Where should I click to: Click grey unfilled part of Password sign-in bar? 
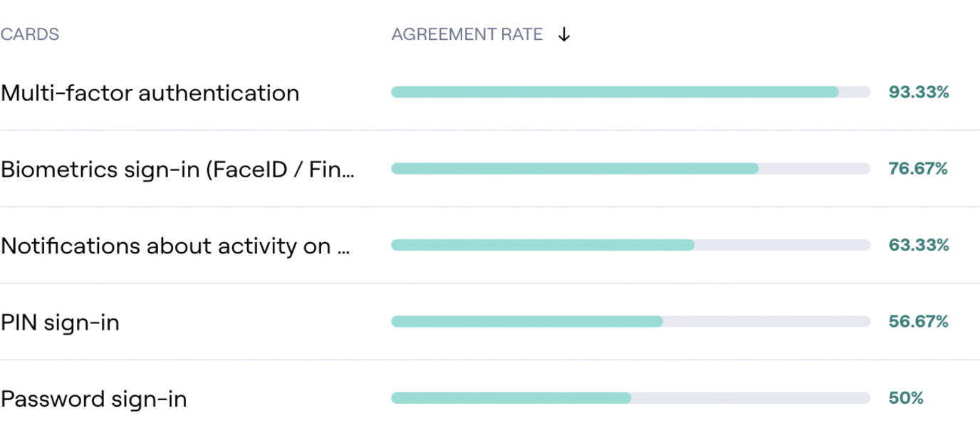[x=751, y=398]
